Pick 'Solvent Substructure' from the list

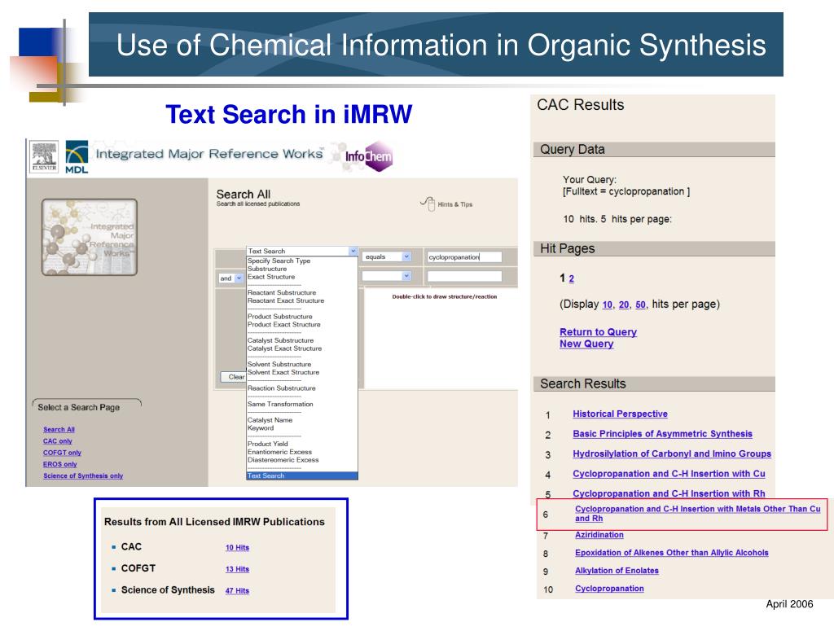click(x=279, y=365)
